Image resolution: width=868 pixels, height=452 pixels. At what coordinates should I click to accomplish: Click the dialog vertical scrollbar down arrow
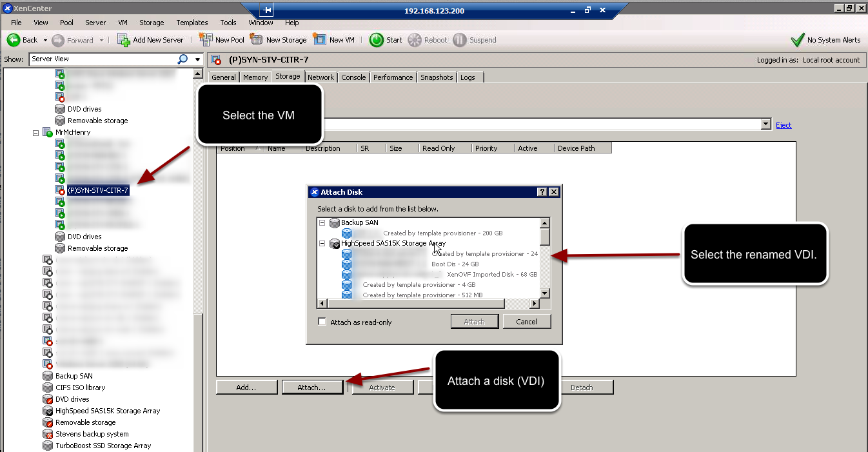click(x=545, y=293)
